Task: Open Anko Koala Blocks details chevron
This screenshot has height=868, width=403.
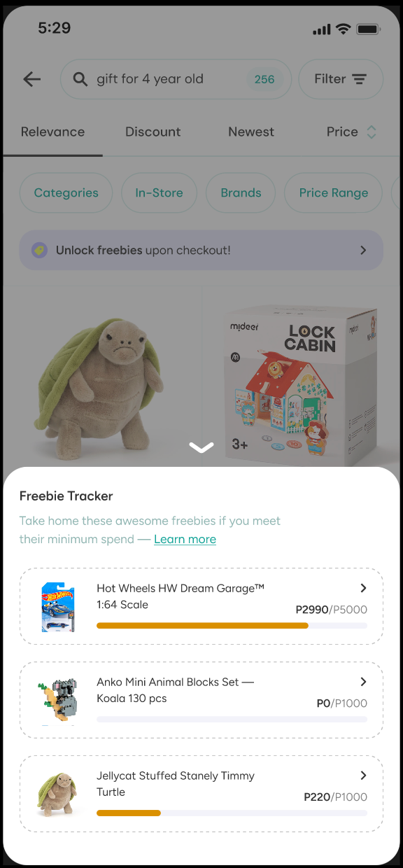Action: click(363, 682)
